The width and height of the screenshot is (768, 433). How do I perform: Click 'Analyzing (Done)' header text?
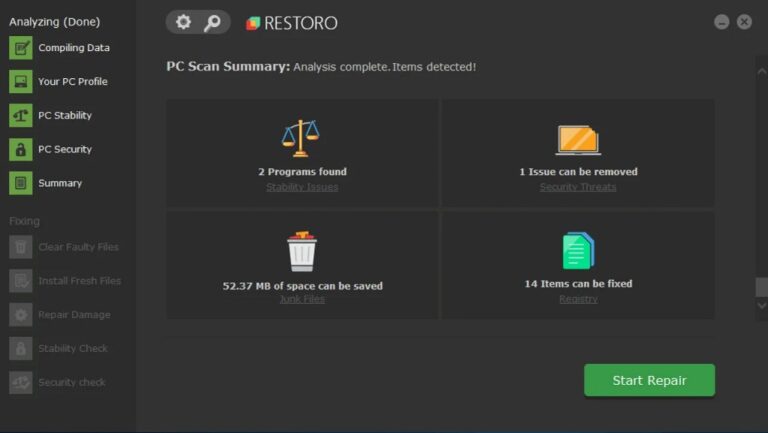pos(54,22)
